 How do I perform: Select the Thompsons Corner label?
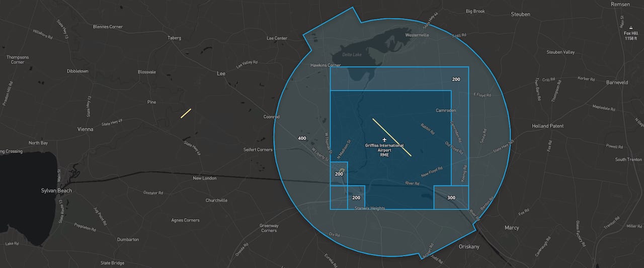[x=18, y=59]
